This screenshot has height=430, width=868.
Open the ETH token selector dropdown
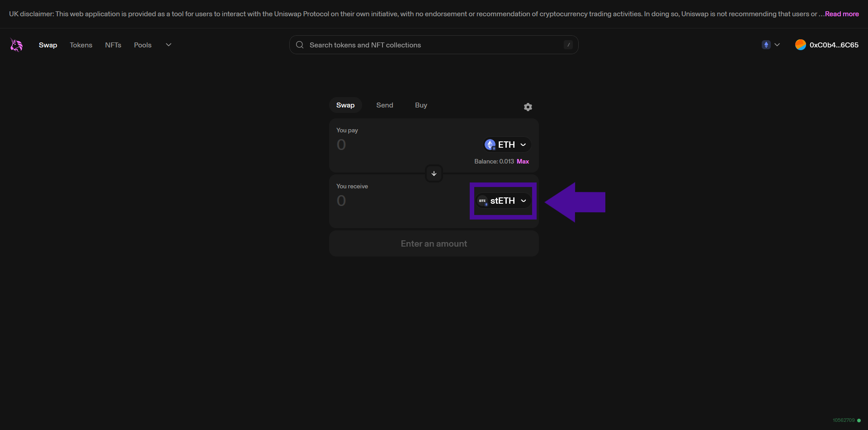tap(523, 145)
